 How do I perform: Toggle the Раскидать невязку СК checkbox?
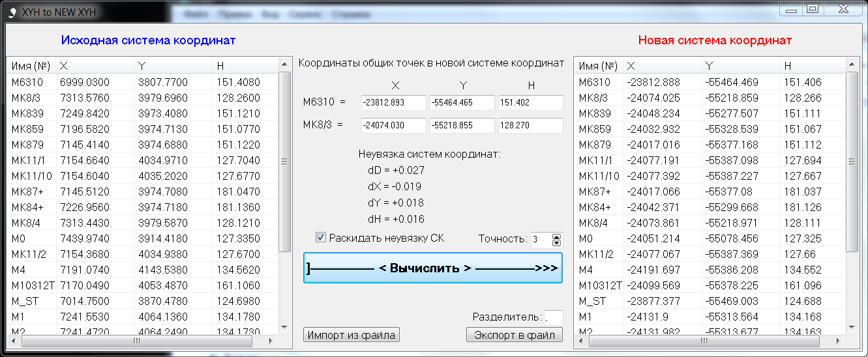(x=320, y=238)
